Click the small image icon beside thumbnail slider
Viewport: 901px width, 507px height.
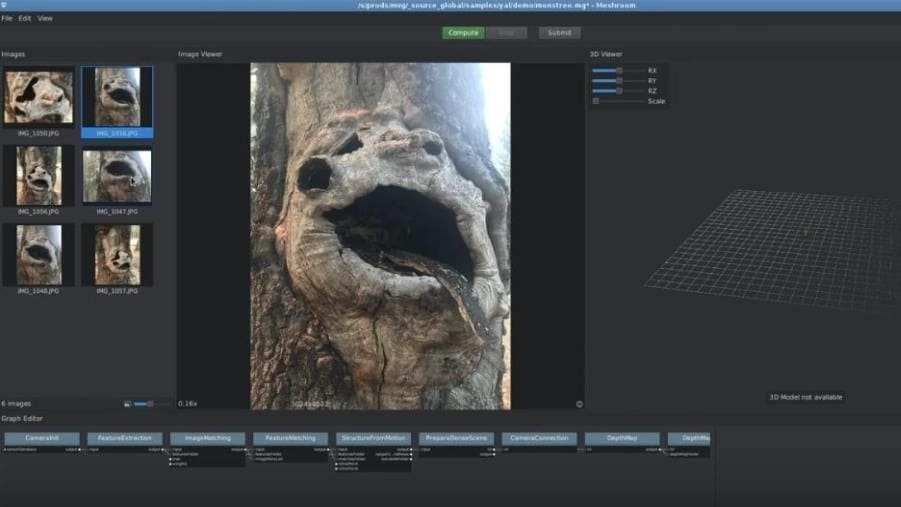pyautogui.click(x=128, y=404)
